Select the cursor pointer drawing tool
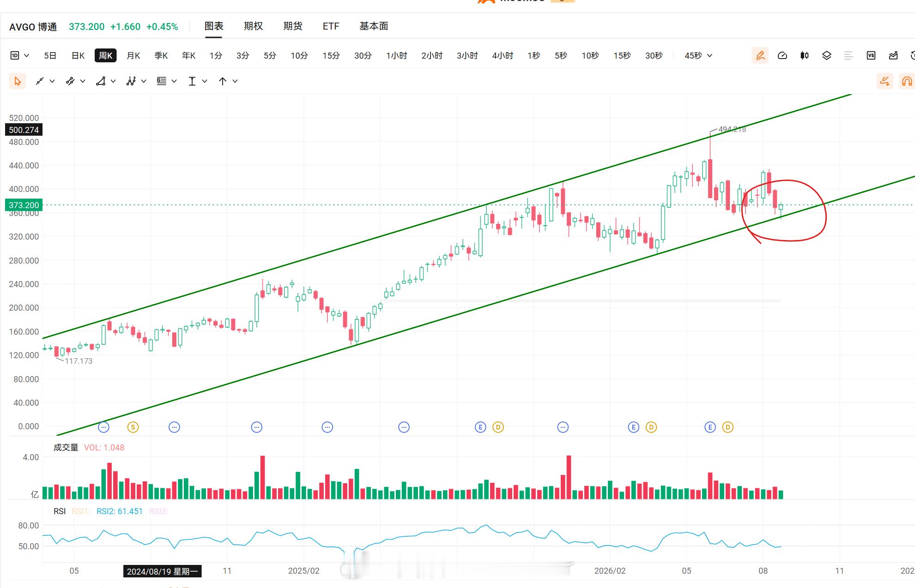 (18, 81)
